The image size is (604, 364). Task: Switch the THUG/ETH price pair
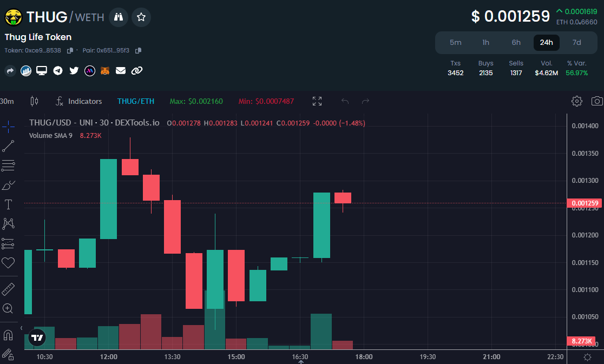(x=136, y=101)
